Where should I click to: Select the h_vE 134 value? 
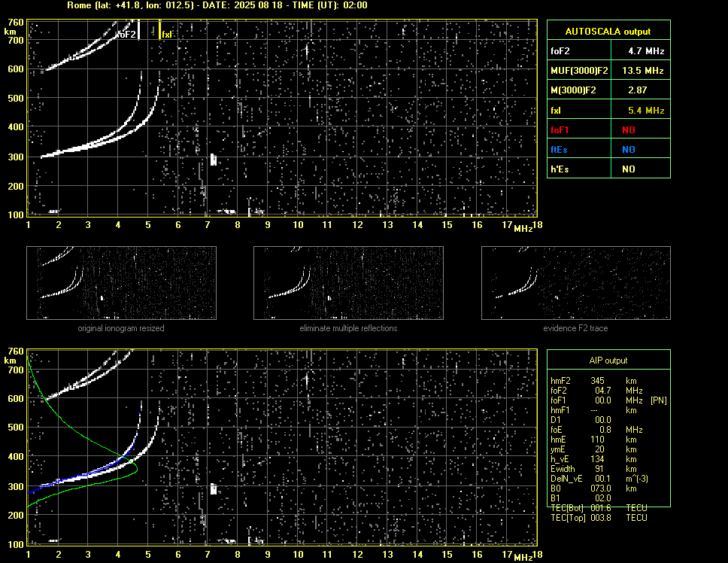pyautogui.click(x=597, y=459)
